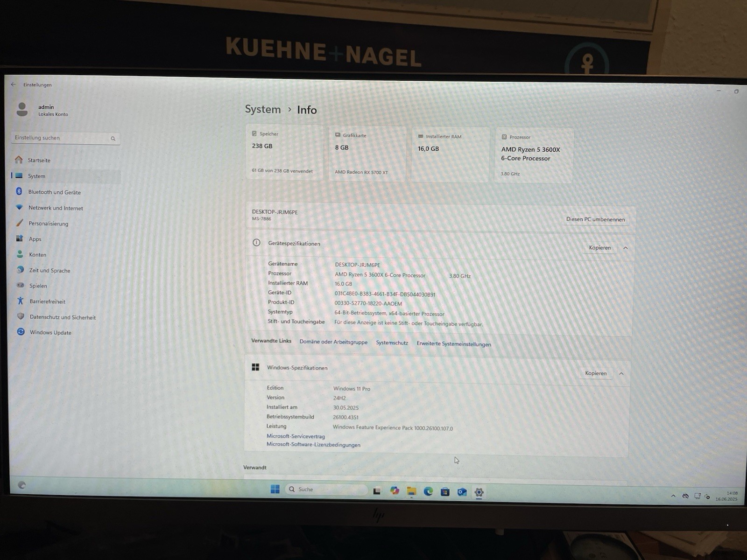Select the System monitor icon in sidebar
This screenshot has height=560, width=747.
coord(19,175)
